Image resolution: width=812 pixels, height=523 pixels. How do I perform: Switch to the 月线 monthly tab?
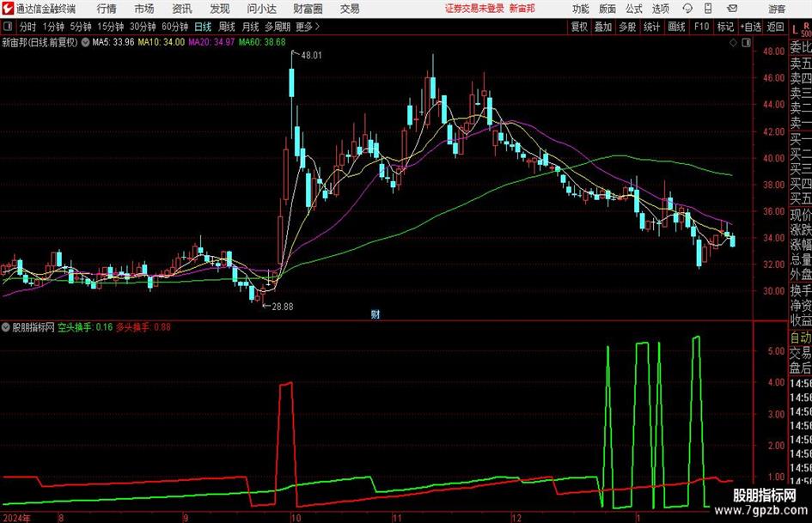point(251,27)
